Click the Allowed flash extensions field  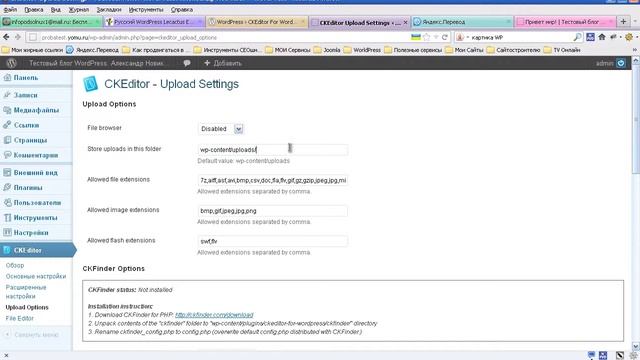point(273,241)
